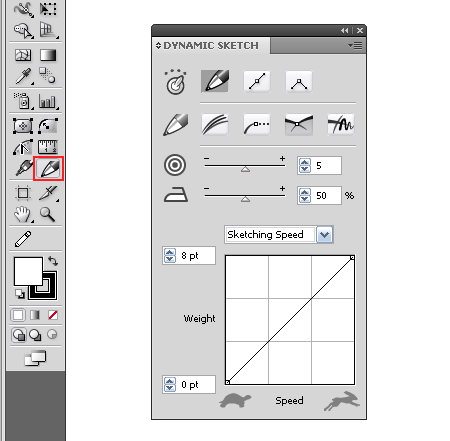Select the Warp tool at toolbar top
The width and height of the screenshot is (450, 441).
coord(23,9)
